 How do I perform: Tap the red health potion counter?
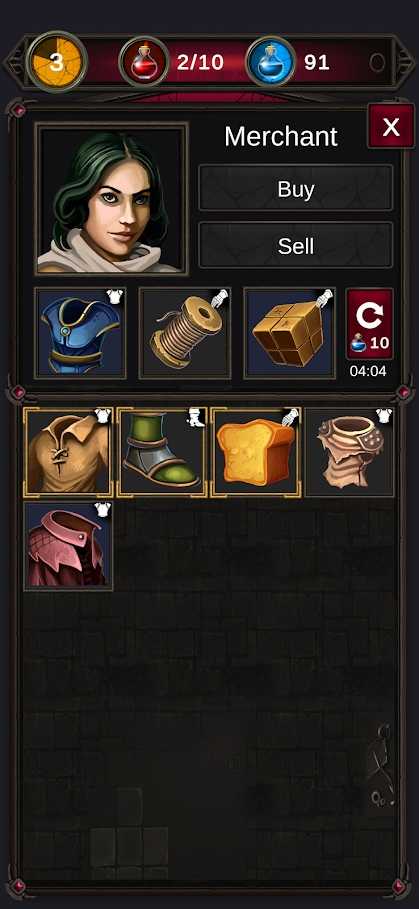[171, 61]
